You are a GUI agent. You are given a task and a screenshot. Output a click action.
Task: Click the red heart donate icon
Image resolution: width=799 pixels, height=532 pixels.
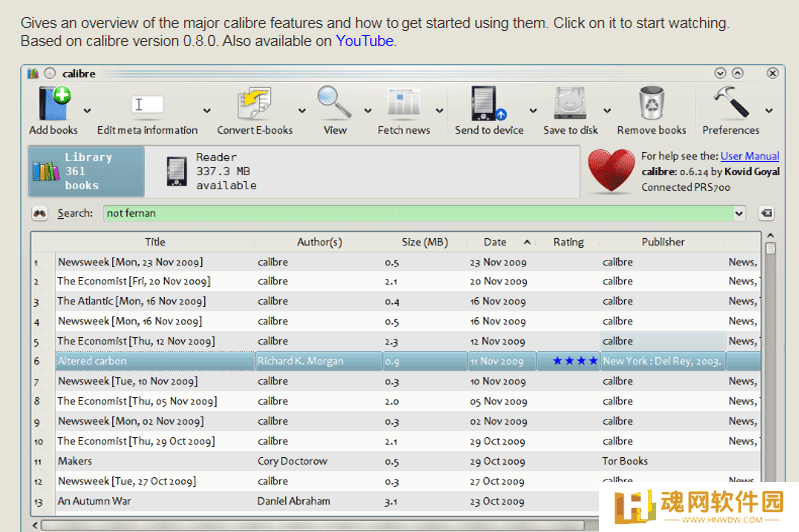(611, 171)
